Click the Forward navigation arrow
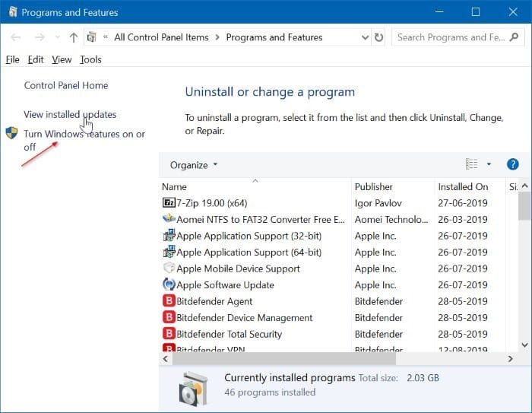This screenshot has height=413, width=532. 40,37
